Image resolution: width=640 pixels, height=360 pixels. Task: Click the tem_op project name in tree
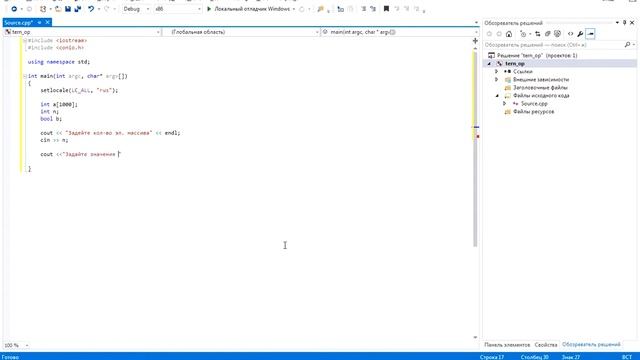point(515,64)
